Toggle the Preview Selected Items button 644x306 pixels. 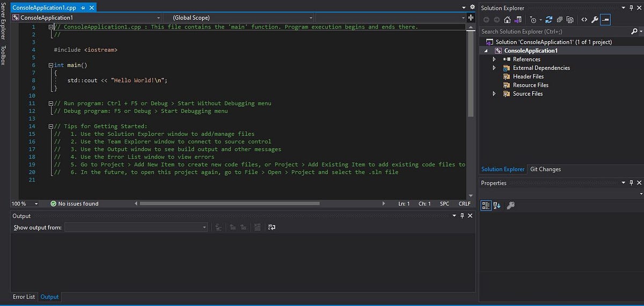pos(605,20)
